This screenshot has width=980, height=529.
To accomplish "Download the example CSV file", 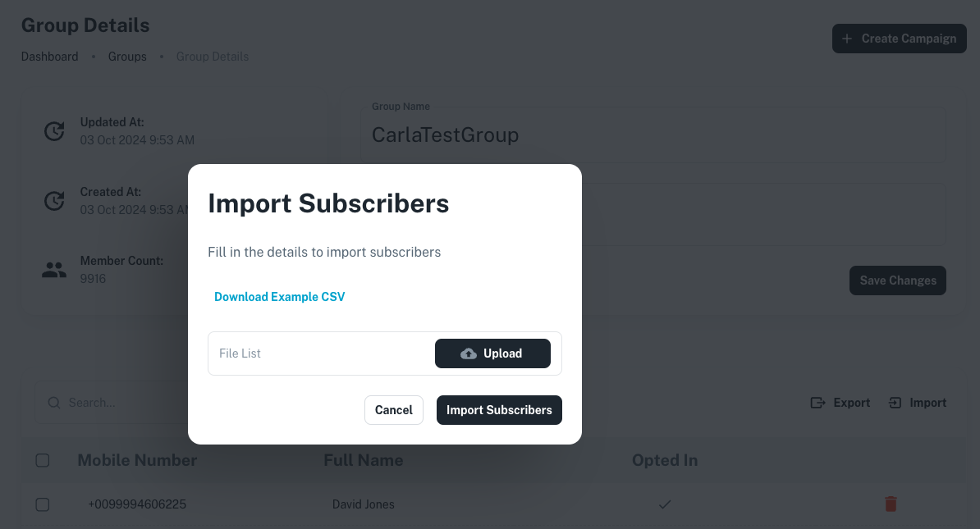I will [279, 297].
